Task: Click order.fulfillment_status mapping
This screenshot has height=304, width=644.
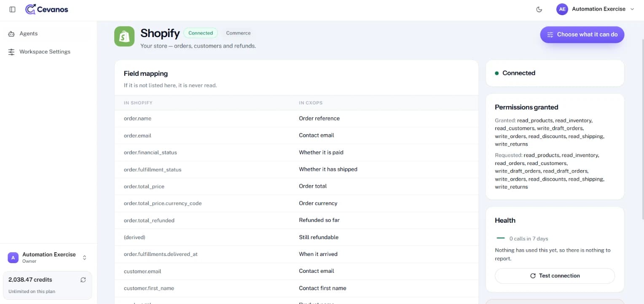Action: (x=153, y=170)
